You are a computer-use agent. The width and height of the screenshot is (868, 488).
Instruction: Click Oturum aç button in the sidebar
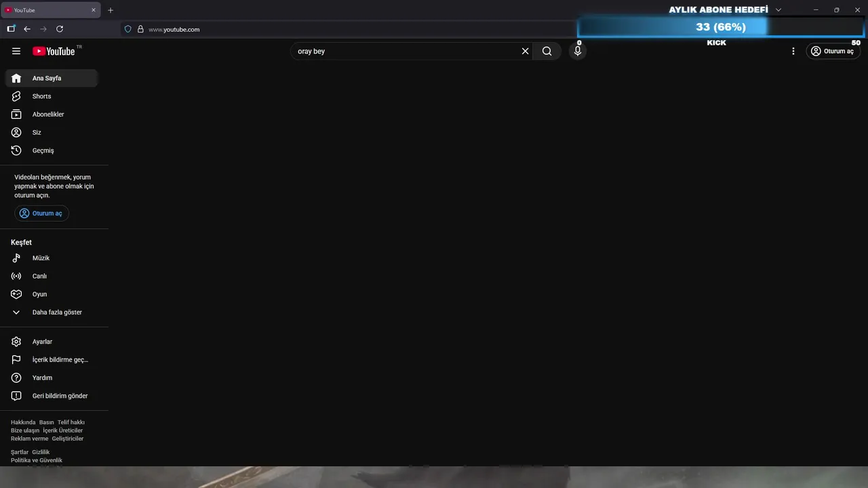pyautogui.click(x=41, y=213)
